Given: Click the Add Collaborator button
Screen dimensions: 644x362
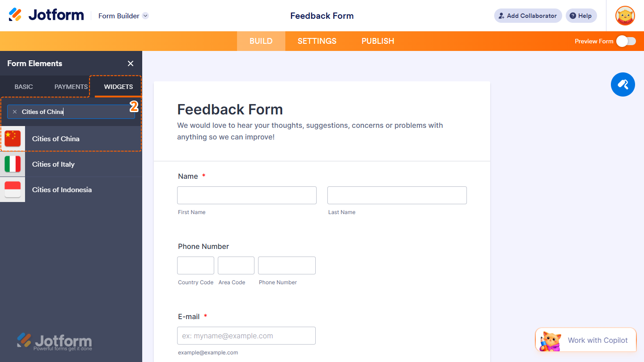Looking at the screenshot, I should pos(528,15).
